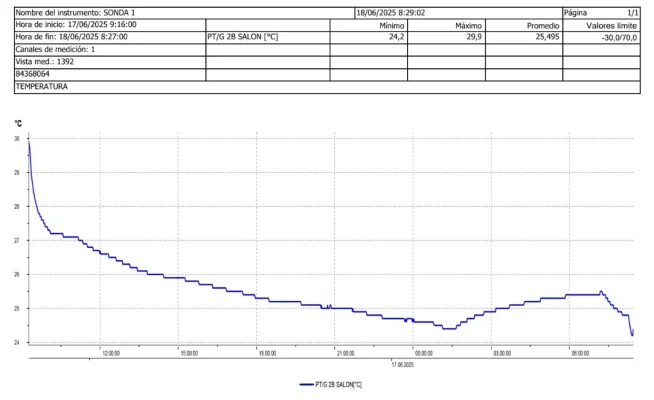The width and height of the screenshot is (654, 400).
Task: Select the page number '1/1'
Action: coord(632,13)
